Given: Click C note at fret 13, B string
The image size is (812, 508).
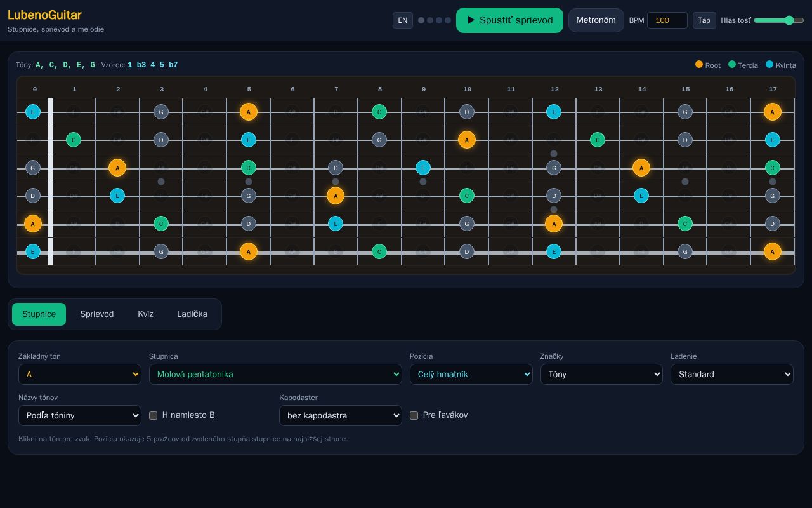Looking at the screenshot, I should pyautogui.click(x=598, y=140).
